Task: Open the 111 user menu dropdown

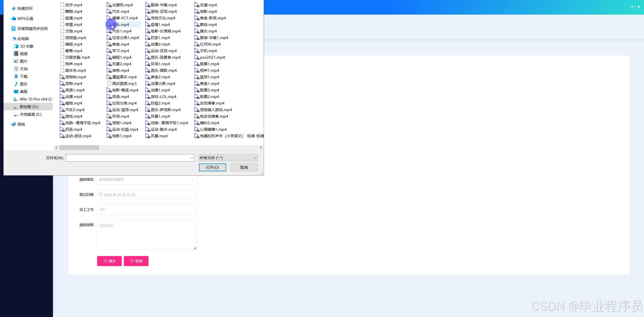Action: 634,7
